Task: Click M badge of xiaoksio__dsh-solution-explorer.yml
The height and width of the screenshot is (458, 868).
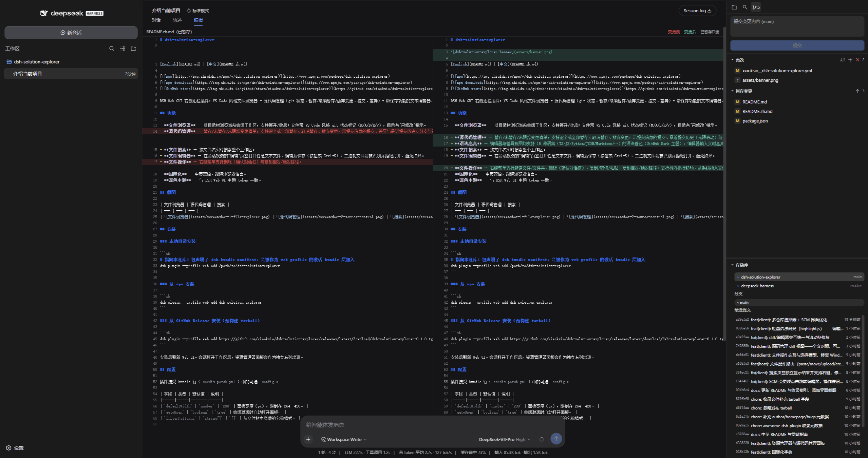Action: (737, 71)
